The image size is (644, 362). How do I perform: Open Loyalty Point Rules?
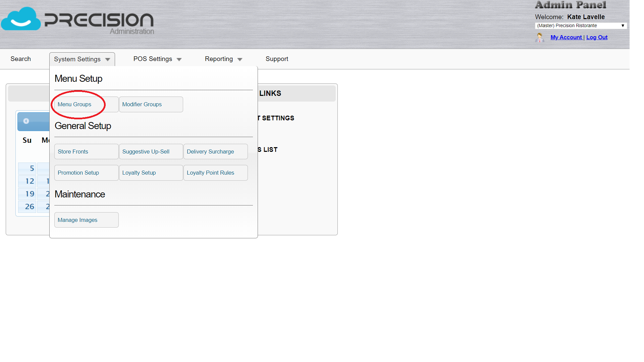coord(210,173)
